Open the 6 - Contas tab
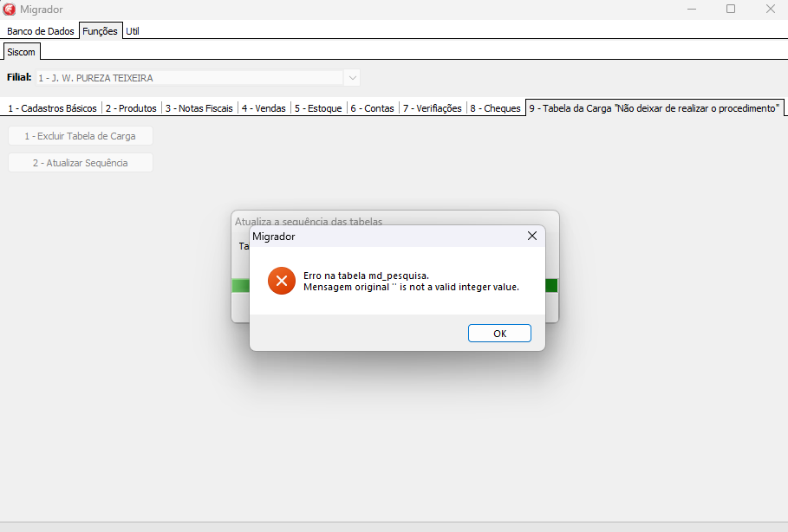Image resolution: width=788 pixels, height=532 pixels. point(372,108)
